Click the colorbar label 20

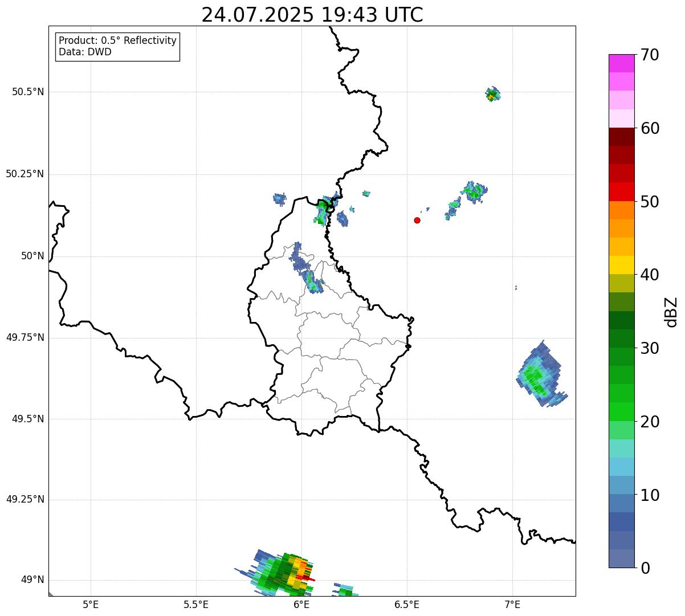[650, 422]
